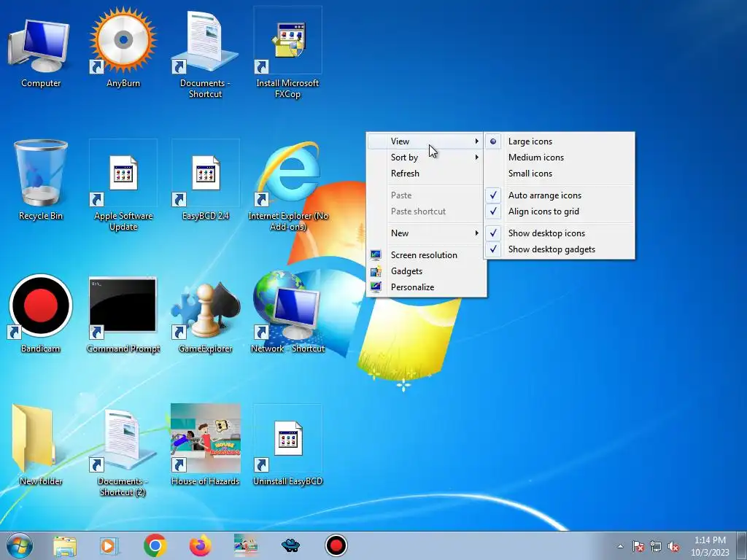Select the Bandicam desktop shortcut
This screenshot has width=747, height=560.
[41, 312]
